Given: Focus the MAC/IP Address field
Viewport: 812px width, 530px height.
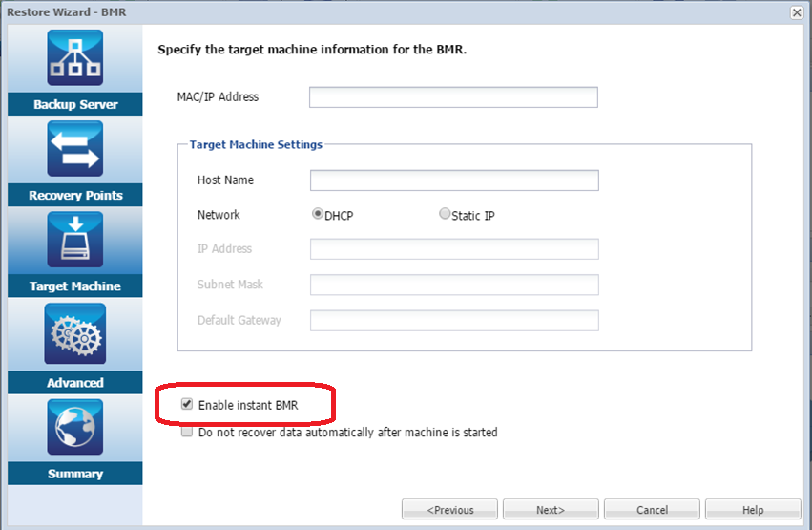Looking at the screenshot, I should point(453,97).
